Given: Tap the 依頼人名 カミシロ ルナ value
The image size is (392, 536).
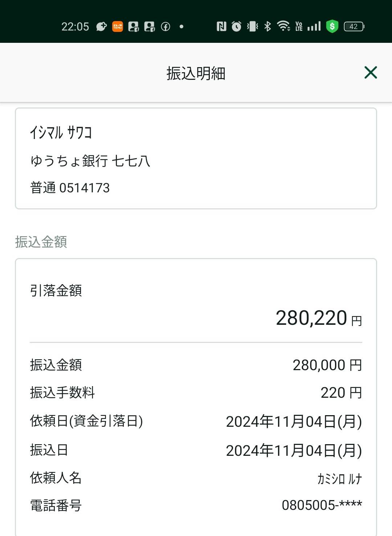Looking at the screenshot, I should 340,479.
